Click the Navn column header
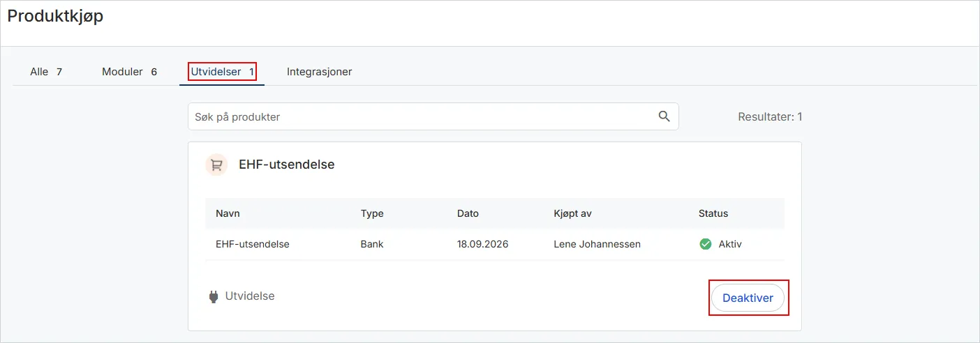Image resolution: width=980 pixels, height=343 pixels. pyautogui.click(x=228, y=213)
